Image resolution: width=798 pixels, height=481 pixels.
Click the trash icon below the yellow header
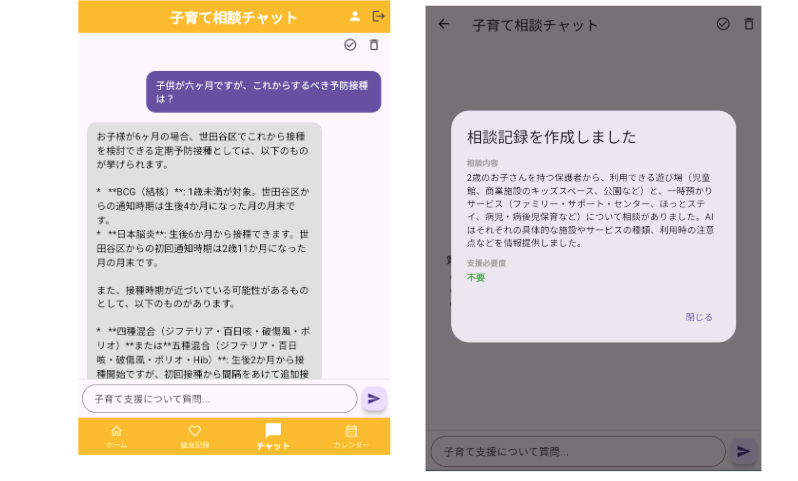click(x=374, y=45)
